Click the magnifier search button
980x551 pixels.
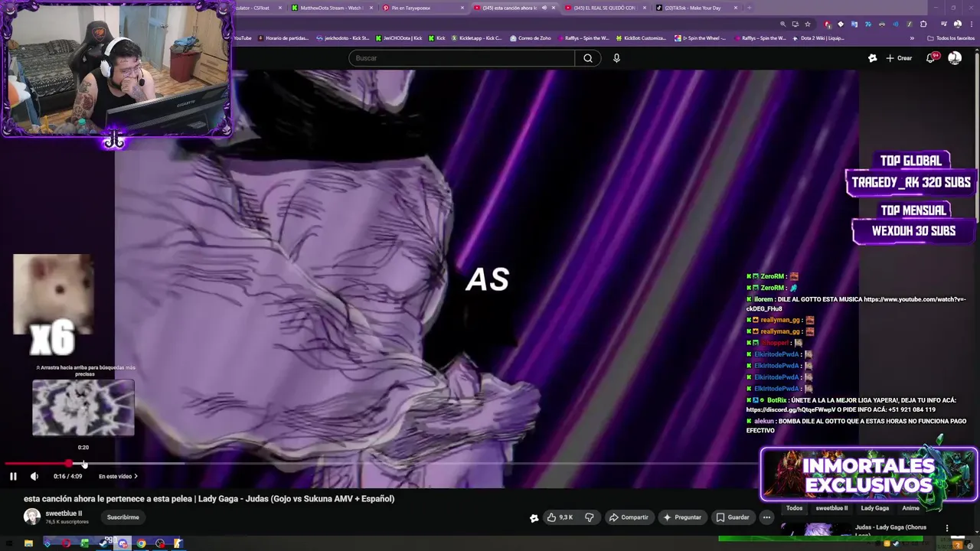pyautogui.click(x=588, y=58)
